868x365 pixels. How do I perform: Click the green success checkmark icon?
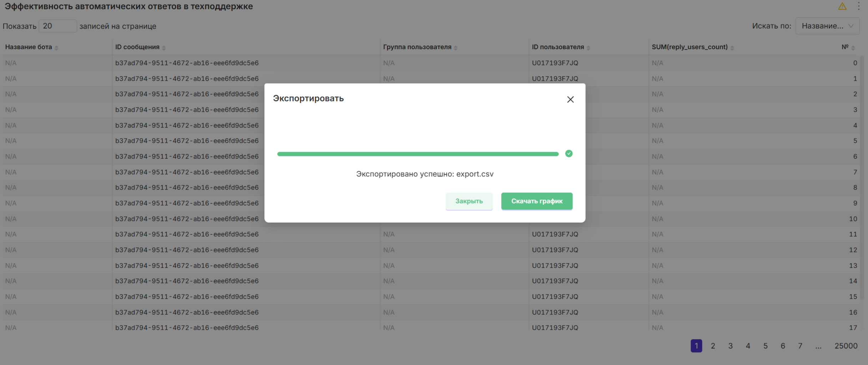(569, 154)
